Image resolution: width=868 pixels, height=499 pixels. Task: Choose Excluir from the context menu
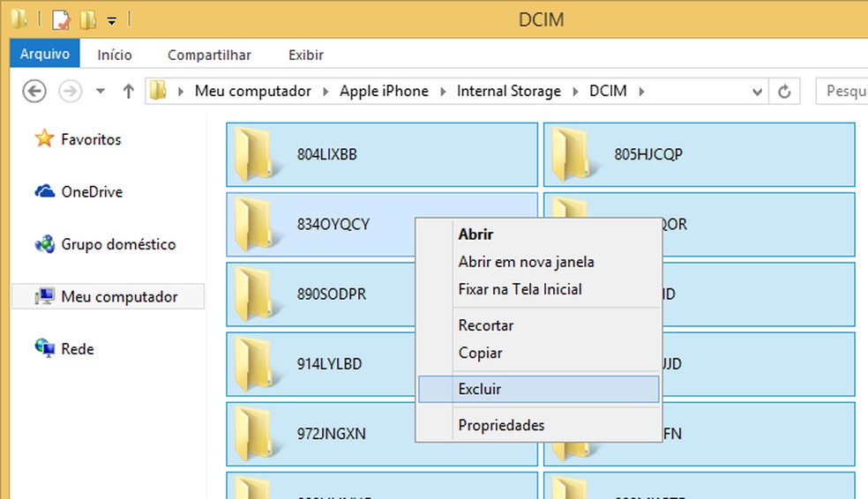[480, 389]
